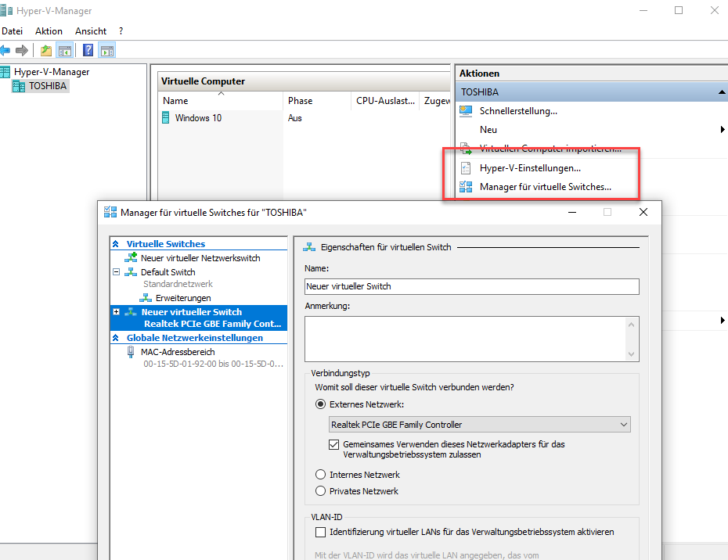Viewport: 728px width, 560px height.
Task: Select the Windows 10 row in Virtuelle Computer
Action: click(x=304, y=118)
